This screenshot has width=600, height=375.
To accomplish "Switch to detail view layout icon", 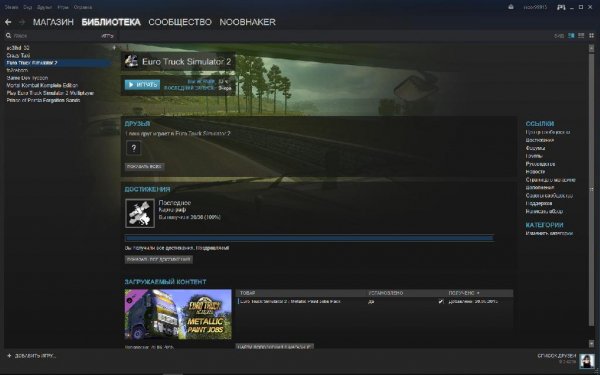I will 571,36.
